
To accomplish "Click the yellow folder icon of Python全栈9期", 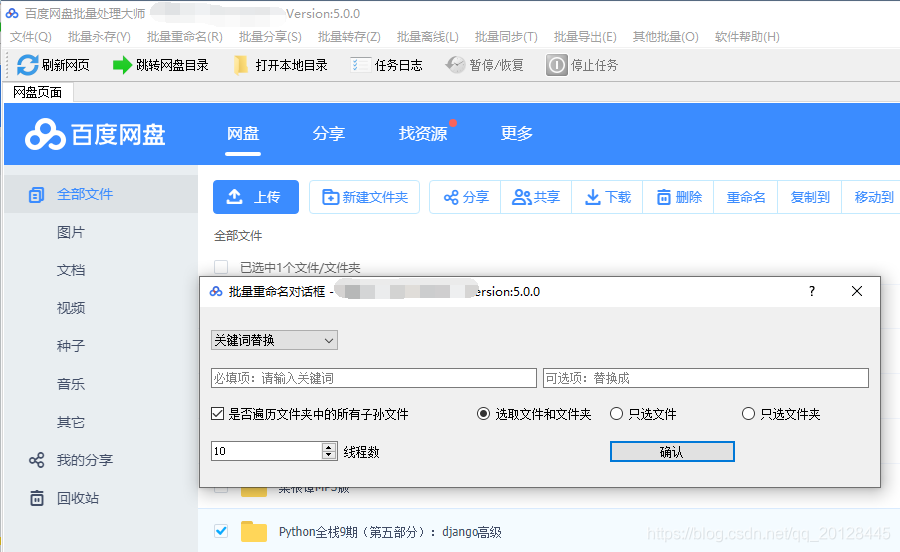I will coord(254,531).
